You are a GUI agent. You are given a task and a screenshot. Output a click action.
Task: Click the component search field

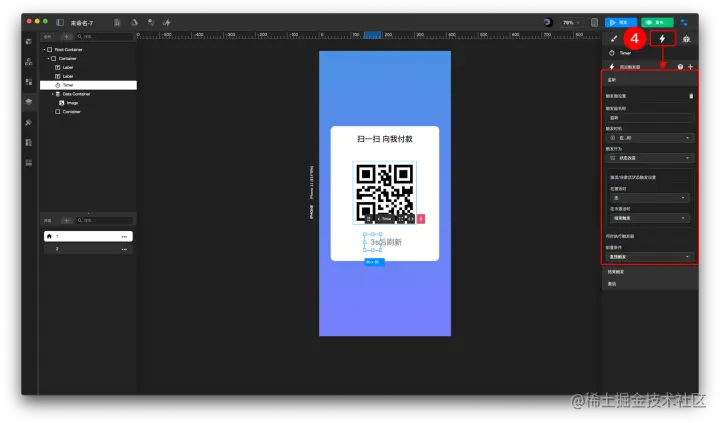pyautogui.click(x=104, y=36)
